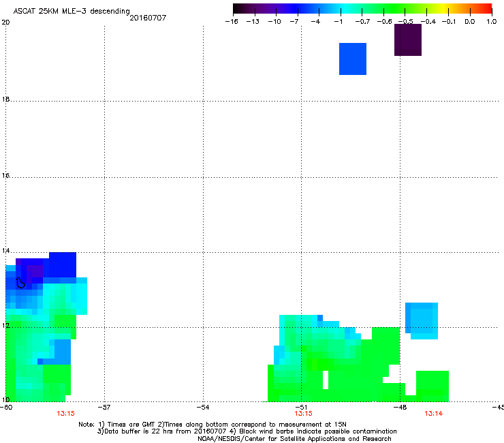Click the -1 colorbar label
504x443 pixels.
pyautogui.click(x=338, y=22)
